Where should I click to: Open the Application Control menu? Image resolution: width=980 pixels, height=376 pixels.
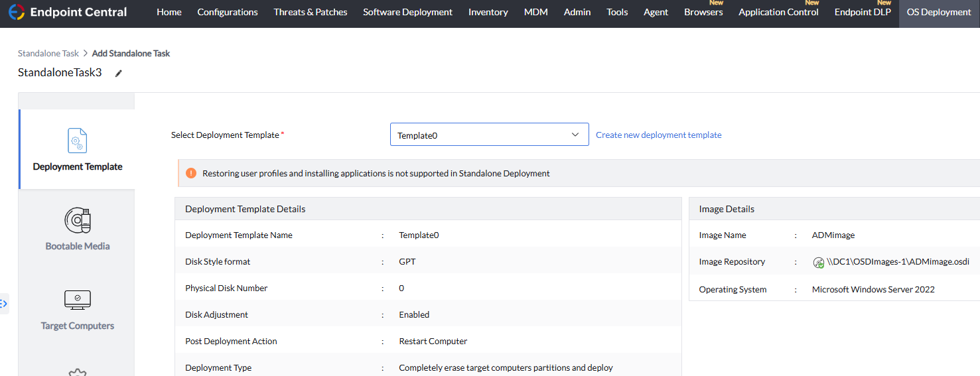[x=778, y=12]
